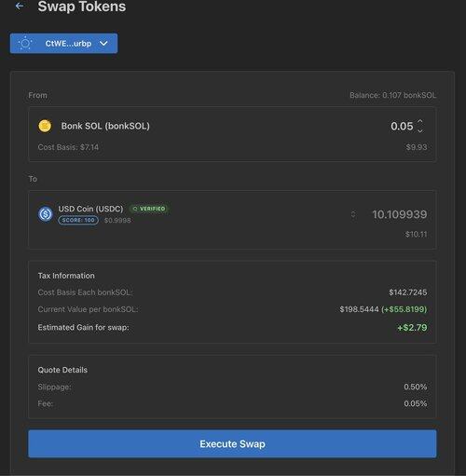The width and height of the screenshot is (466, 476).
Task: Click the sun icon in wallet selector
Action: (25, 44)
